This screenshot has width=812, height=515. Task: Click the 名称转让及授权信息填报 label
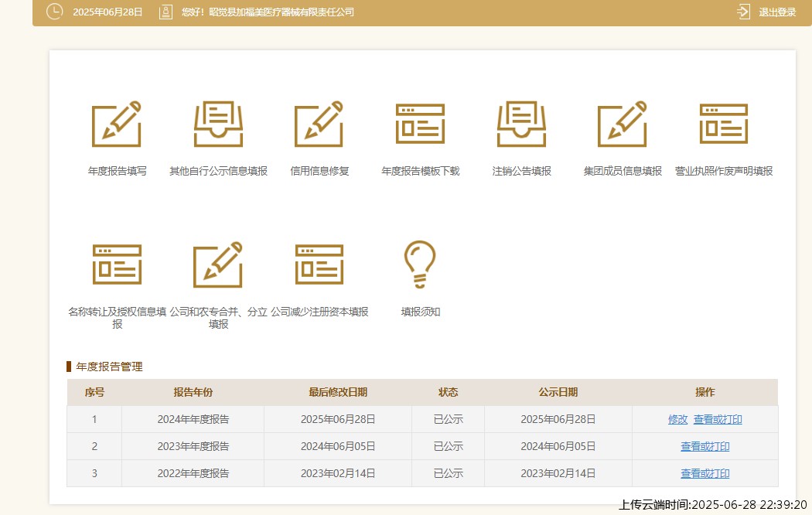point(117,318)
